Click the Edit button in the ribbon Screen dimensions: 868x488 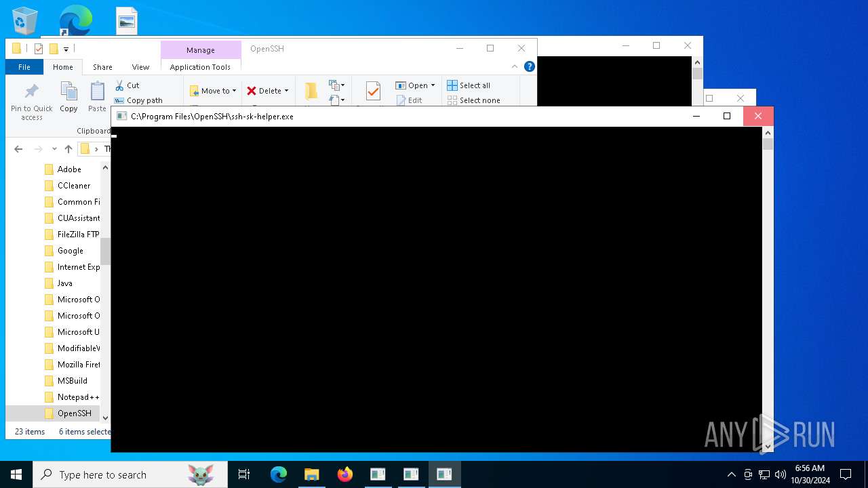pos(410,100)
